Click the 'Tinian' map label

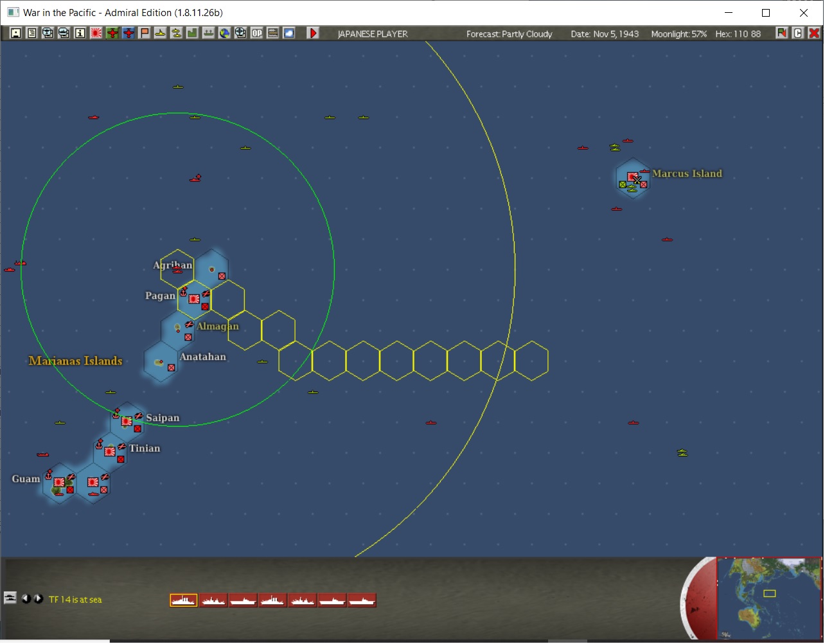[145, 449]
